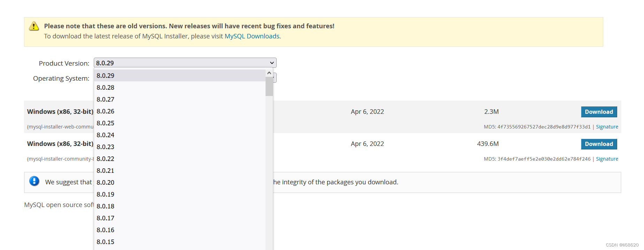Click the Operating System label
This screenshot has width=644, height=250.
coord(61,79)
